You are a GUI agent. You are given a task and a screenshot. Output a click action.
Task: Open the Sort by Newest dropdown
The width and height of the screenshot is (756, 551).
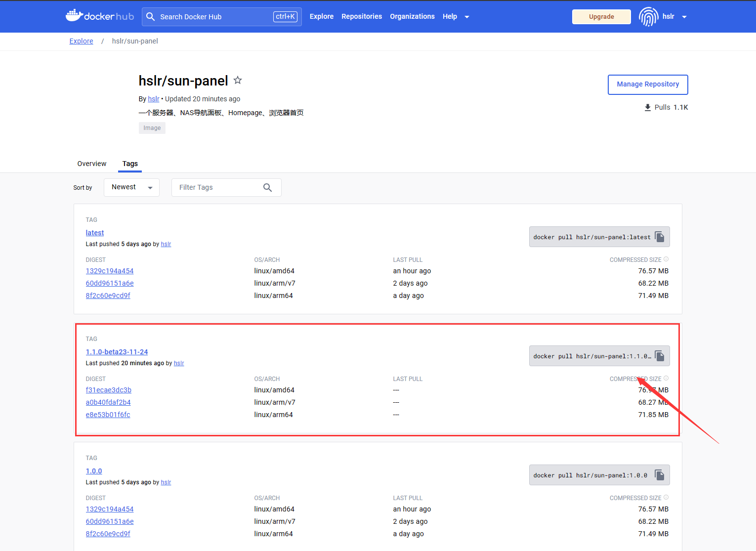[131, 187]
